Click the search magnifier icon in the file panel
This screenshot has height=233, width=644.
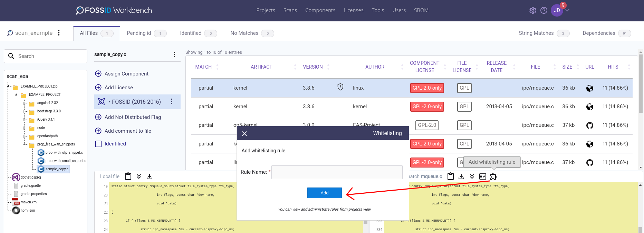click(x=11, y=56)
